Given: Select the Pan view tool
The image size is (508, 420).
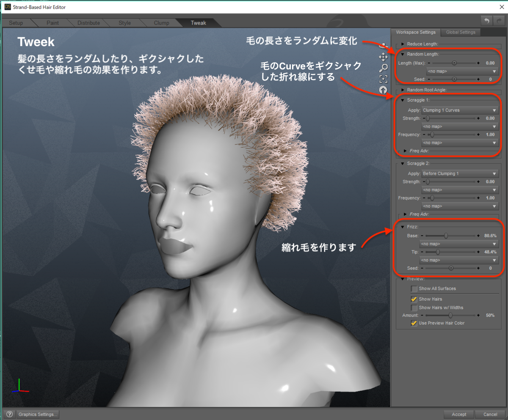Looking at the screenshot, I should tap(383, 57).
